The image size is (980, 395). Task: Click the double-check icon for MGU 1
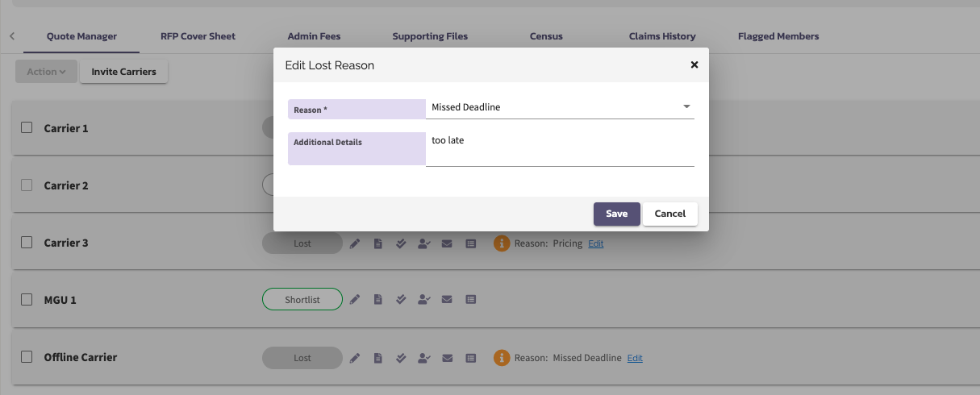point(400,299)
